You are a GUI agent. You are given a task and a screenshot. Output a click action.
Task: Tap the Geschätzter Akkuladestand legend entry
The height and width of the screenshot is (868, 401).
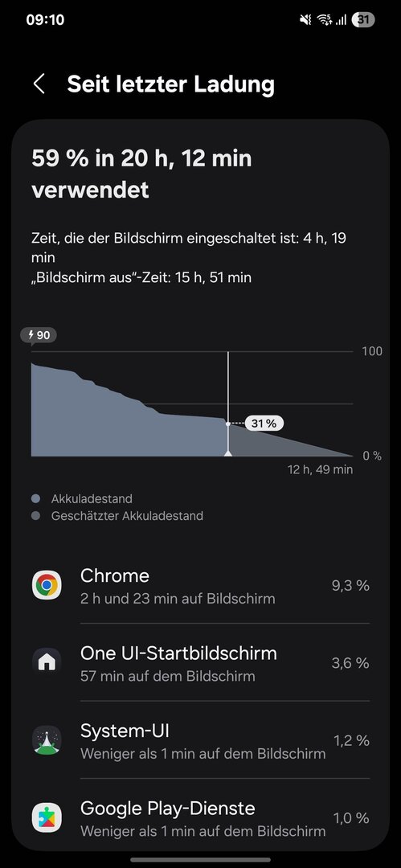pos(117,516)
